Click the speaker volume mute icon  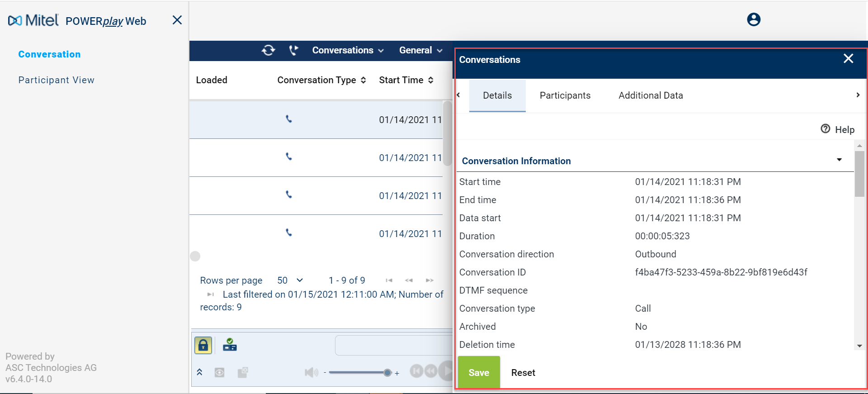coord(311,372)
